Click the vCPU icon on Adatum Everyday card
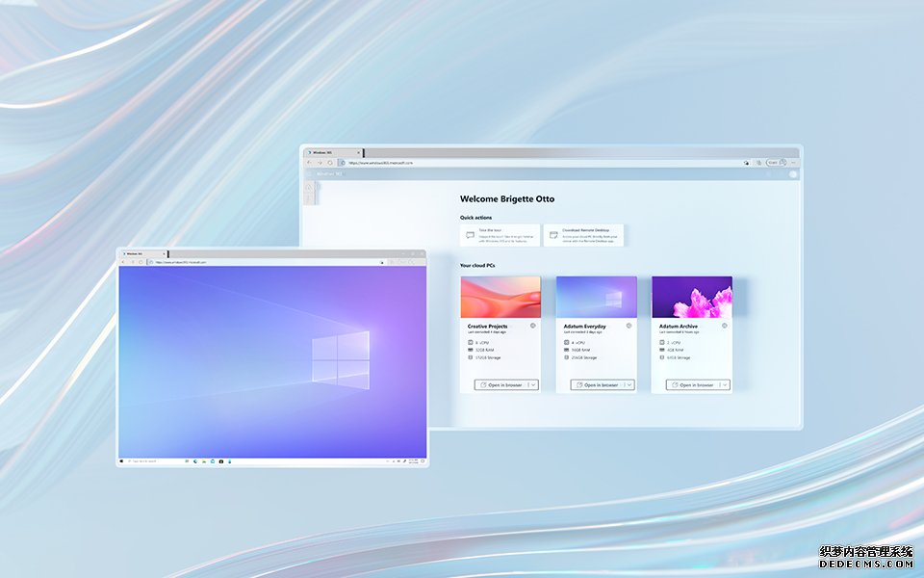 click(x=565, y=343)
